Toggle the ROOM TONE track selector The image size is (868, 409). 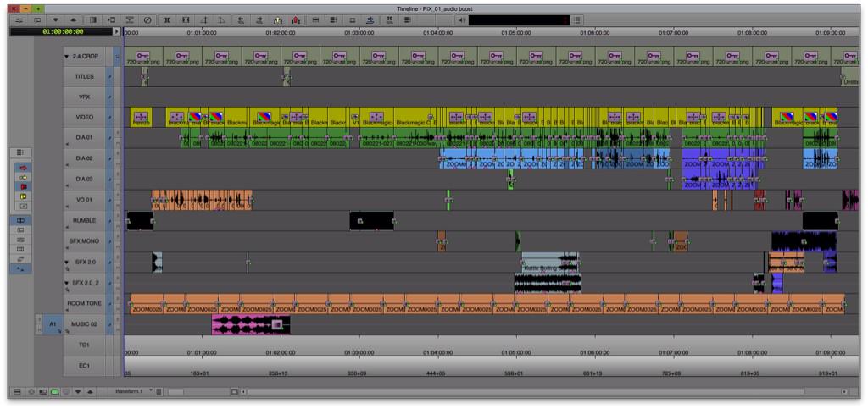(x=109, y=303)
